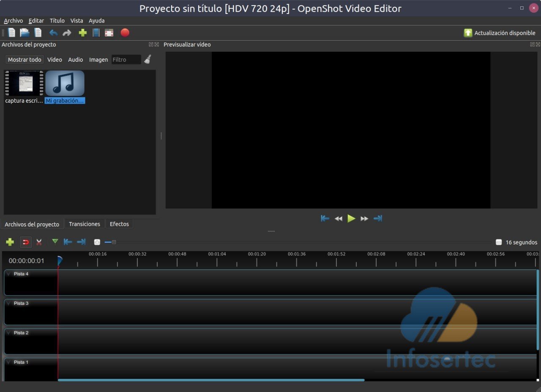
Task: Click the green Add Marker icon
Action: pos(55,241)
